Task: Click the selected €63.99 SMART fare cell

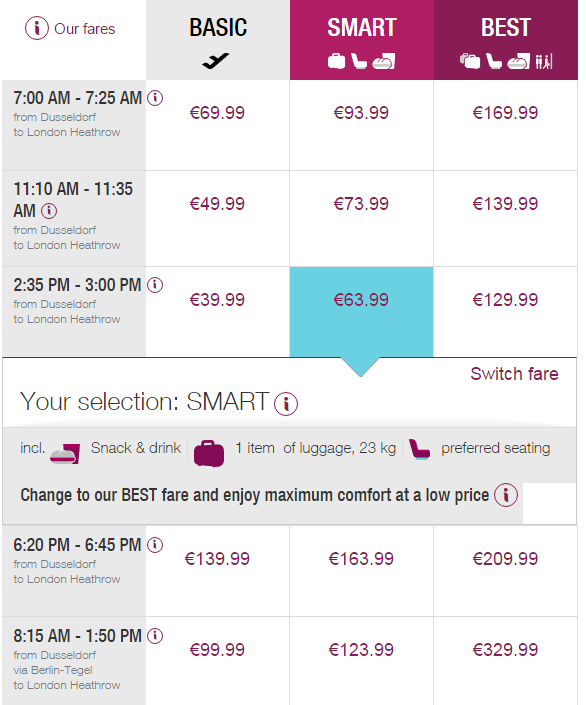Action: pyautogui.click(x=361, y=312)
